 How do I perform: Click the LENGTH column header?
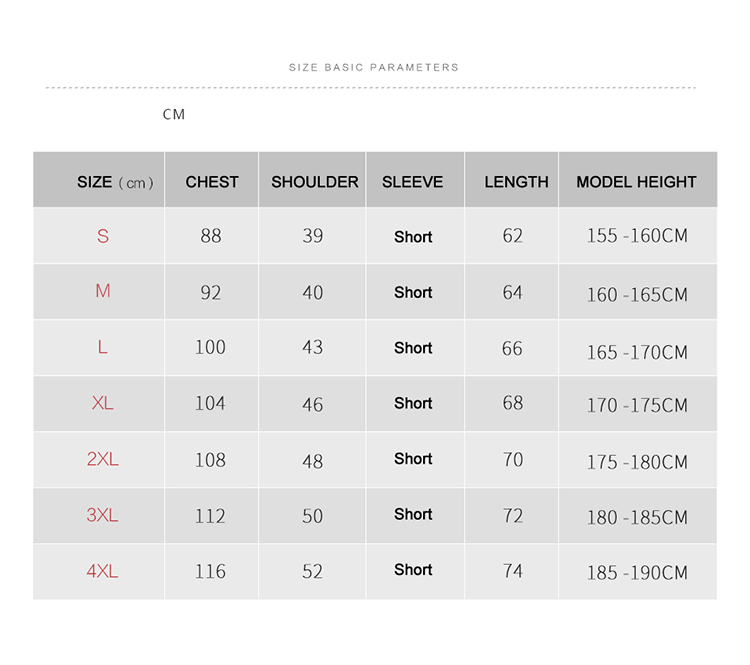(x=516, y=182)
